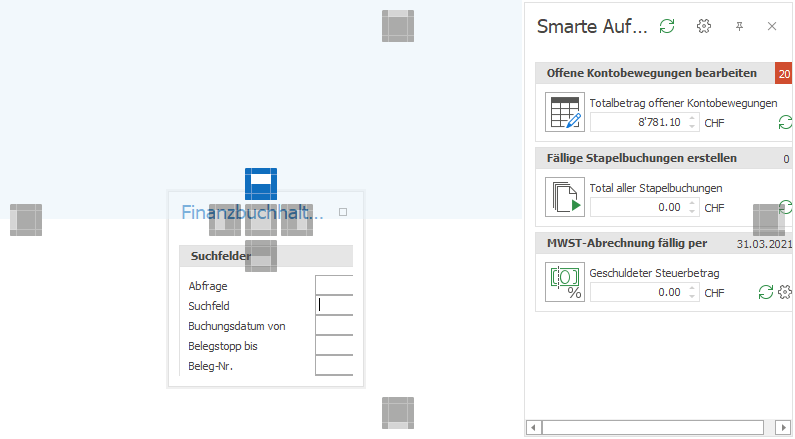
Task: Open the Offene Kontobewegungen table edit icon
Action: coord(565,112)
